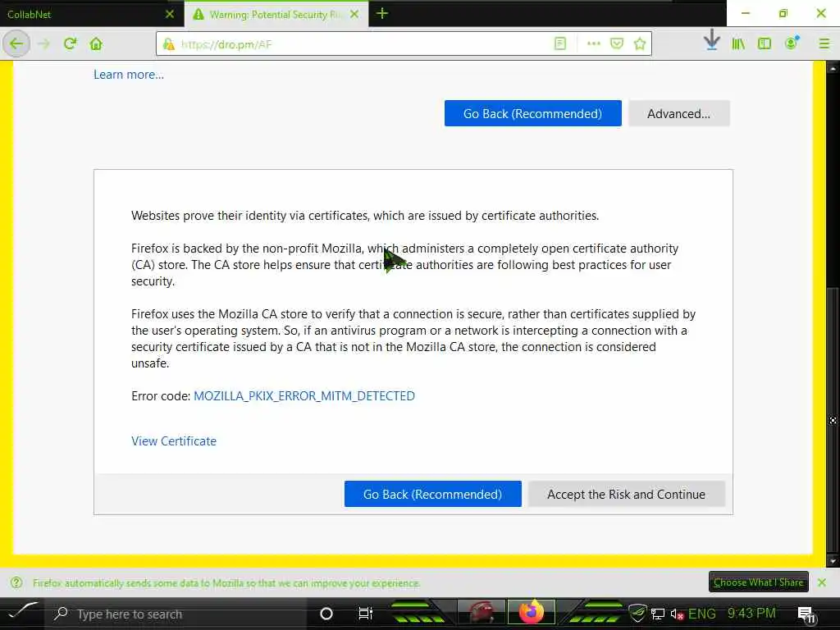
Task: Click the notification bar question mark icon
Action: tap(16, 582)
